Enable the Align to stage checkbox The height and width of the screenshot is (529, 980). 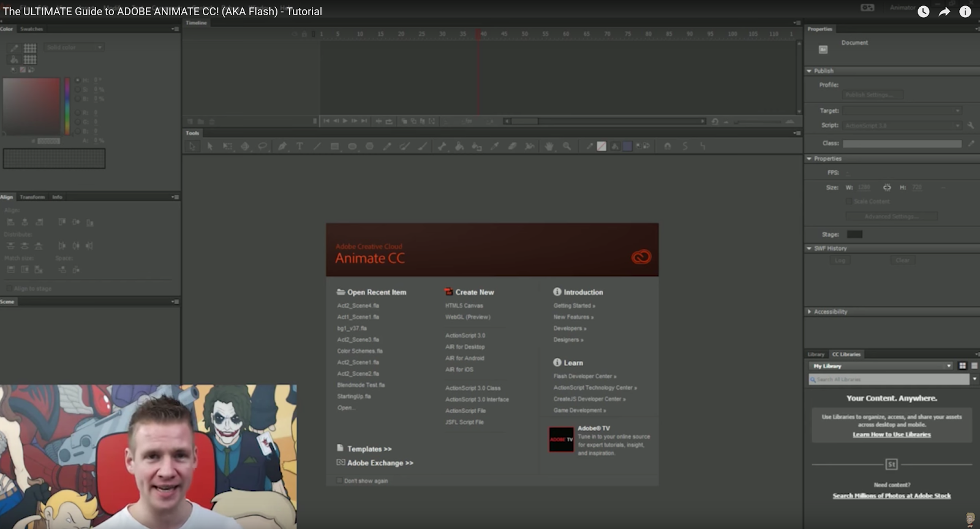click(x=9, y=288)
